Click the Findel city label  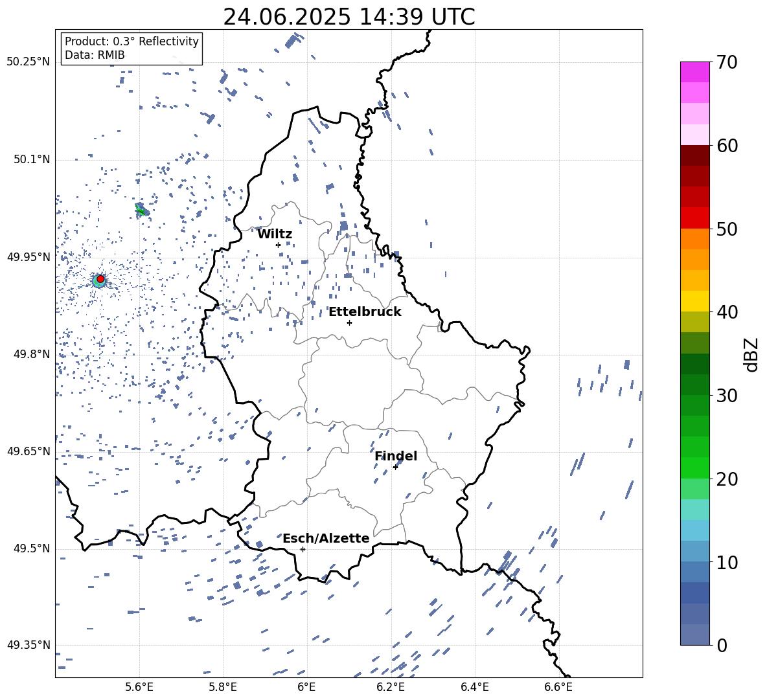click(396, 456)
